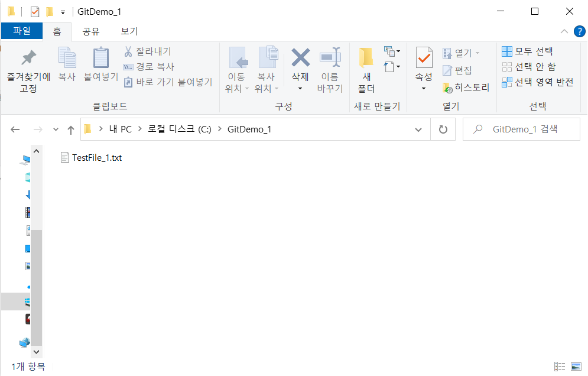Switch to details view in status bar
The width and height of the screenshot is (588, 376).
tap(560, 366)
